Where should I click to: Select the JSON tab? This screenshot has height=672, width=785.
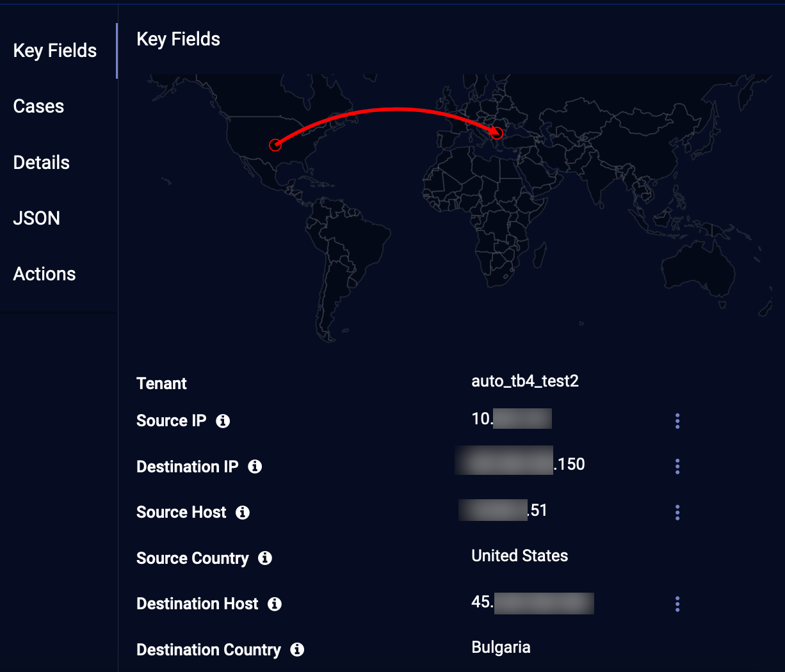coord(36,218)
